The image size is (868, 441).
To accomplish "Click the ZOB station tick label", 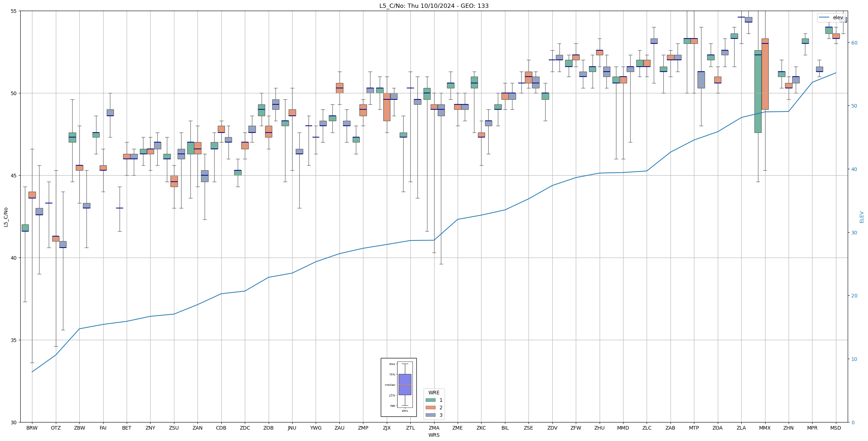I will tap(269, 428).
